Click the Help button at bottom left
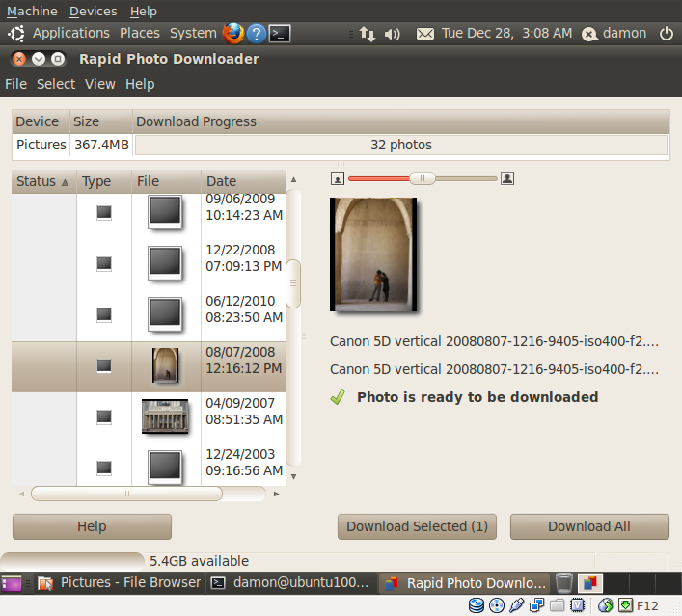This screenshot has height=616, width=682. [x=92, y=526]
